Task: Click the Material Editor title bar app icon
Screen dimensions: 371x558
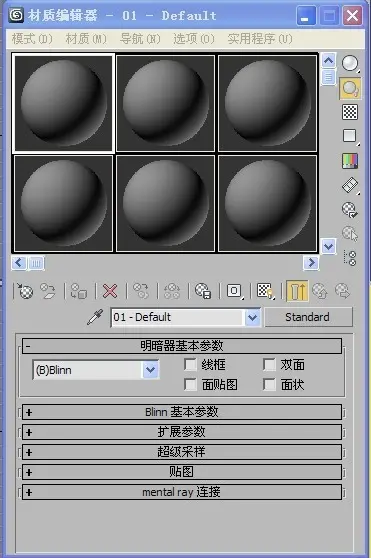Action: tap(16, 15)
